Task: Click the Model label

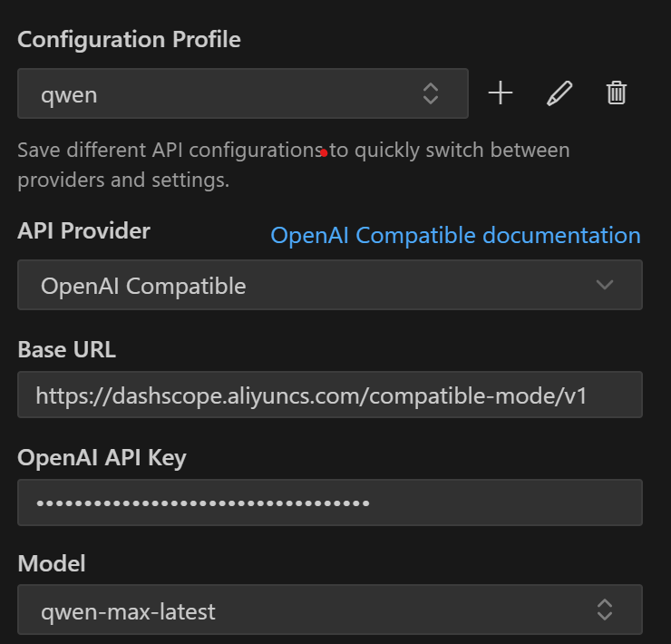Action: [x=52, y=563]
